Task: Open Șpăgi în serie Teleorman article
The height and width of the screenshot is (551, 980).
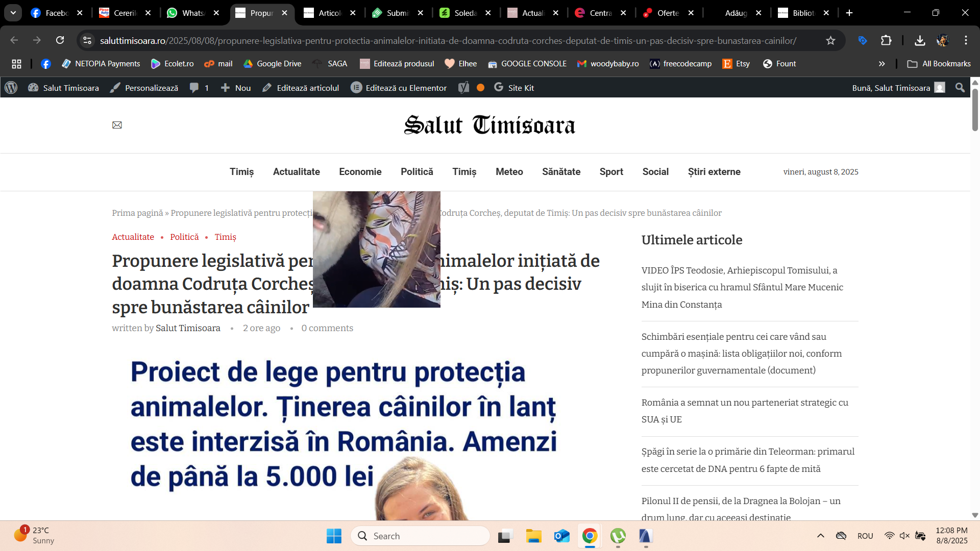Action: [x=748, y=460]
